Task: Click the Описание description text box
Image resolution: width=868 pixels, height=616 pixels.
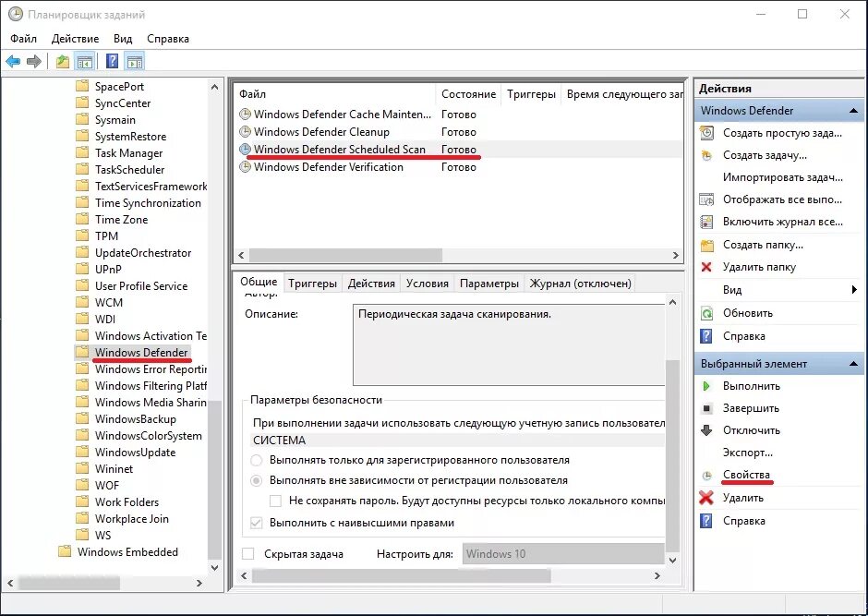Action: tap(508, 344)
